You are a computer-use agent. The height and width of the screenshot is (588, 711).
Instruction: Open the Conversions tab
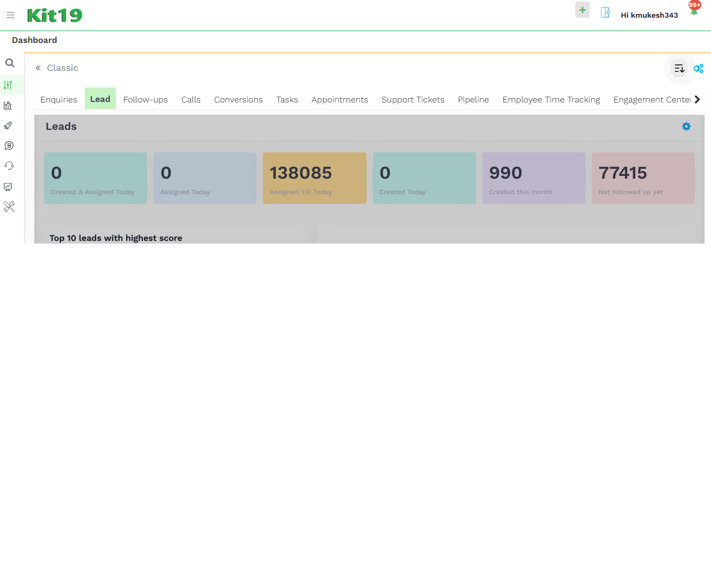238,99
